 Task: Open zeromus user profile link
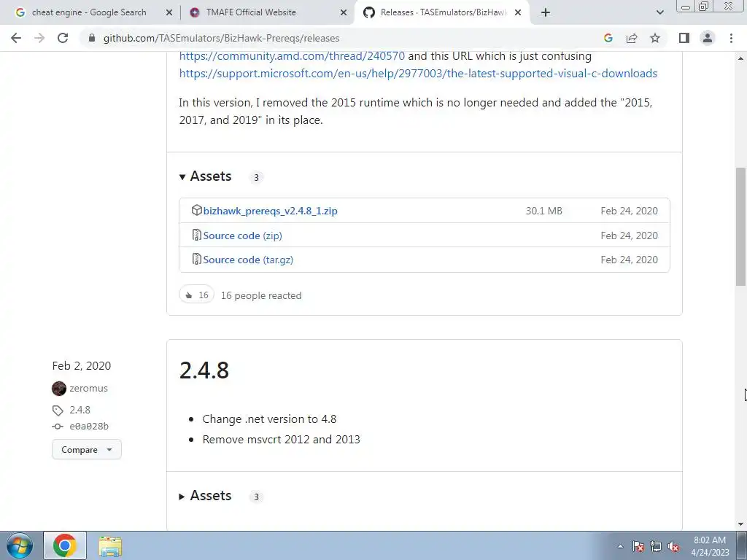88,388
